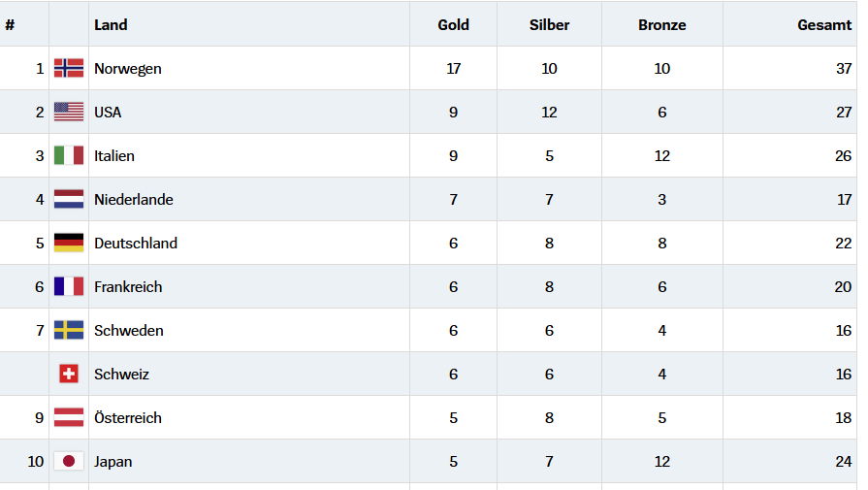Click the Land column header

tap(111, 25)
